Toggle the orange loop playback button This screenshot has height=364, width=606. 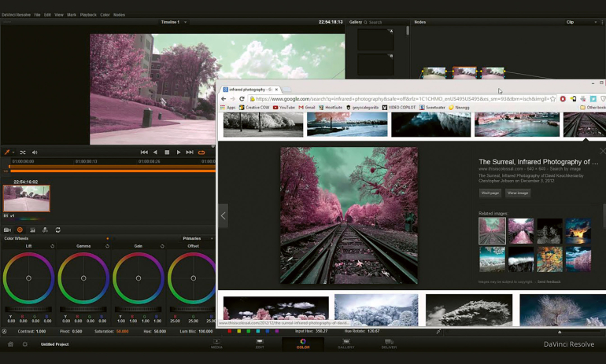coord(201,152)
